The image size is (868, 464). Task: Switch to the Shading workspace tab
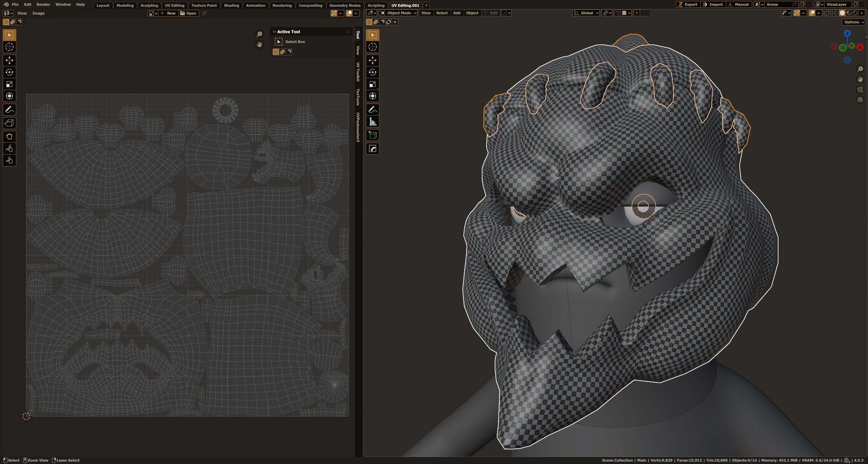click(231, 5)
